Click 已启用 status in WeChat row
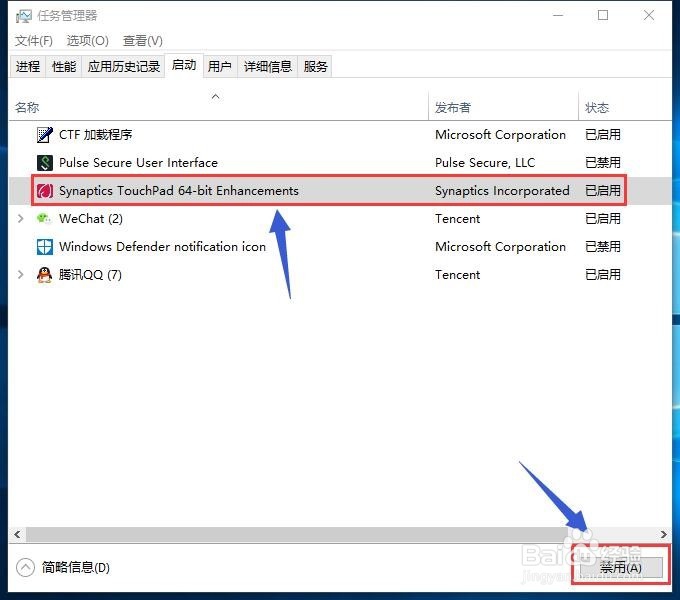Viewport: 680px width, 600px height. coord(603,218)
